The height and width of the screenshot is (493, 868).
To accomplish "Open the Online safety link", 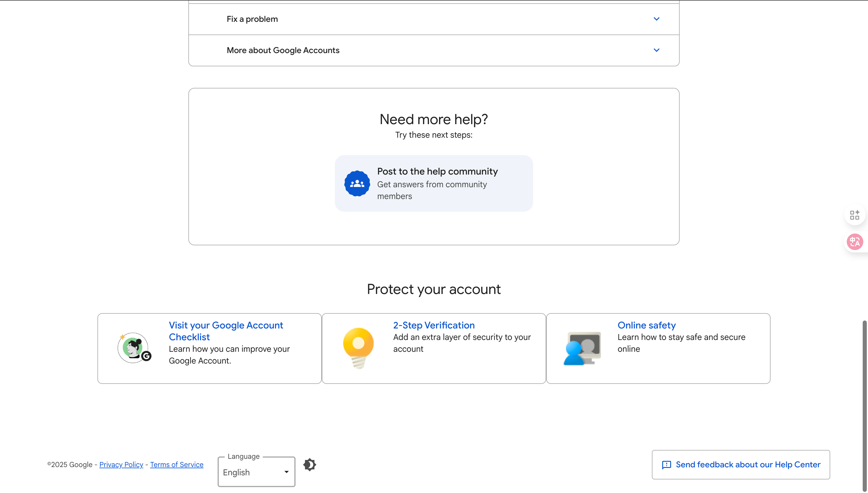I will tap(646, 325).
